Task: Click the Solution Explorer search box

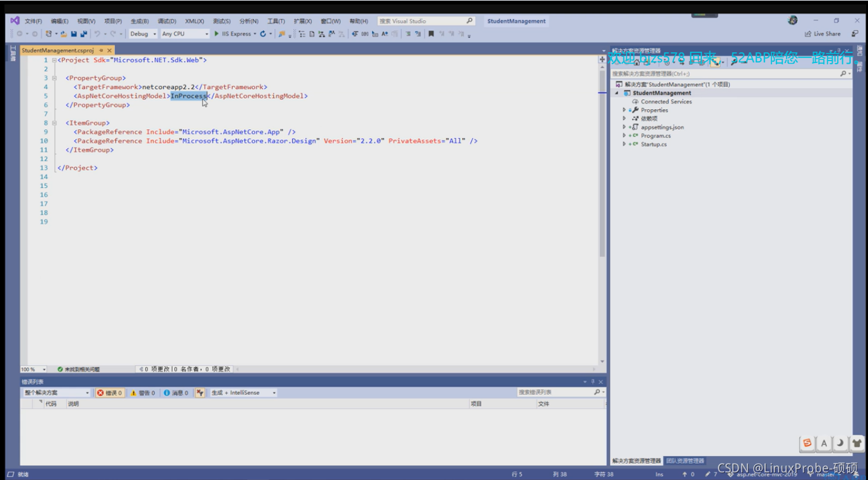Action: (731, 74)
